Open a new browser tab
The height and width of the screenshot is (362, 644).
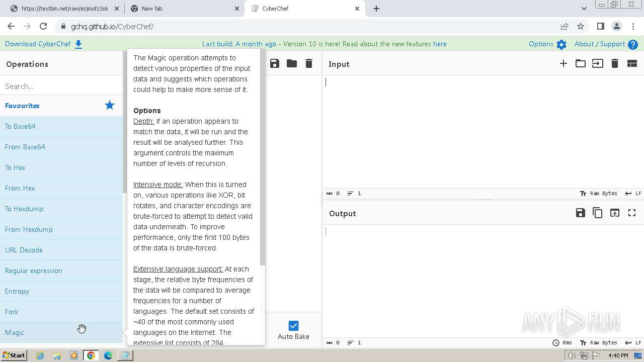click(376, 9)
